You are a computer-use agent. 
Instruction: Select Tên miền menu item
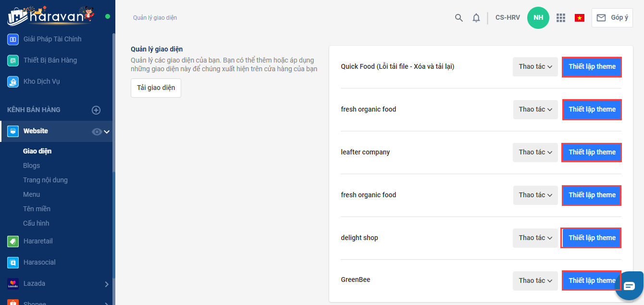[x=37, y=209]
